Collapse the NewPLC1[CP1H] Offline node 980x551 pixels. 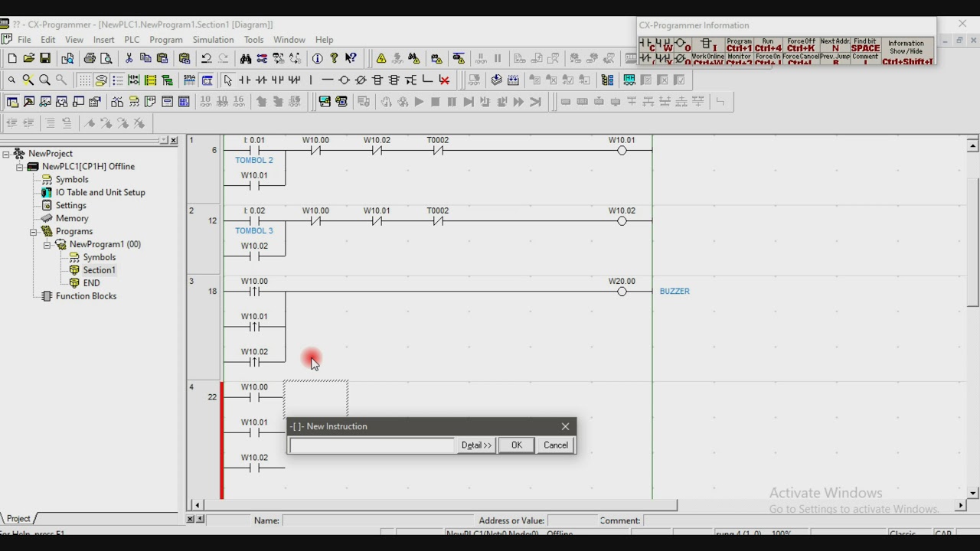(20, 167)
